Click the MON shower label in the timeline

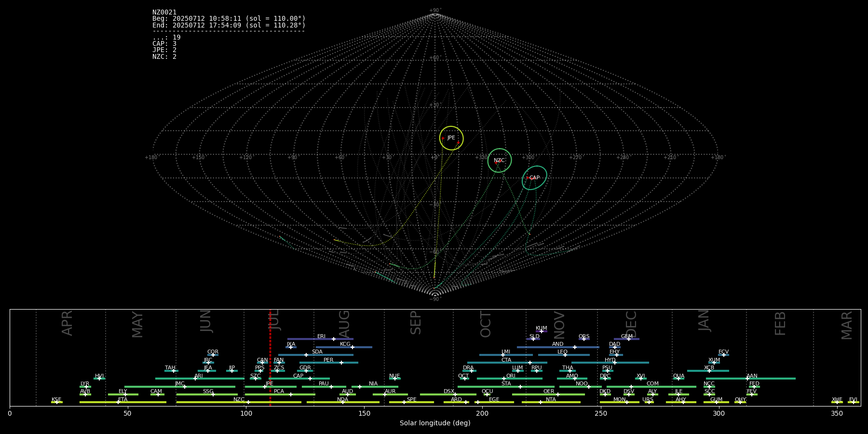620,400
